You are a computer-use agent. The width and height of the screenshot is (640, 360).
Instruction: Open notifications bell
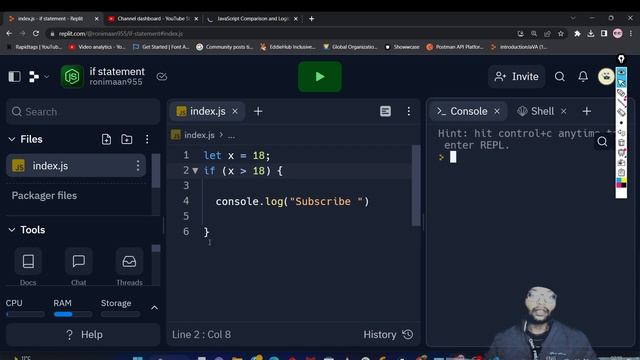[x=583, y=76]
